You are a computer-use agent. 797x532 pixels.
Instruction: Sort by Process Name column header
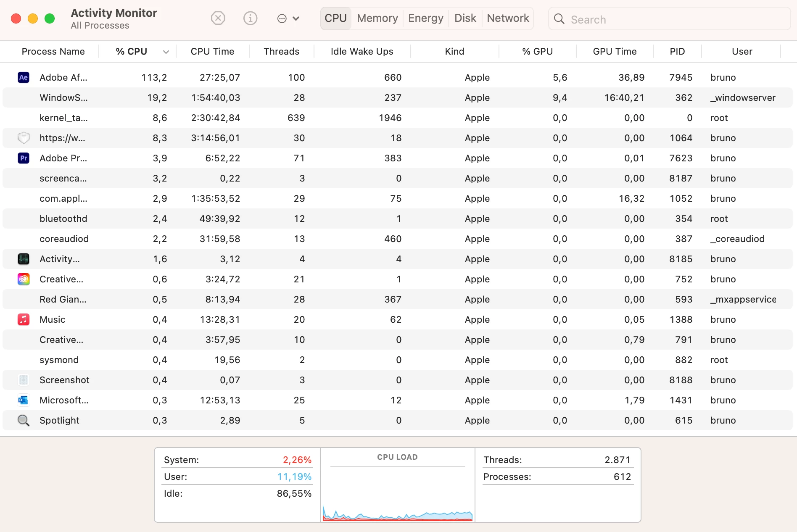click(x=53, y=52)
